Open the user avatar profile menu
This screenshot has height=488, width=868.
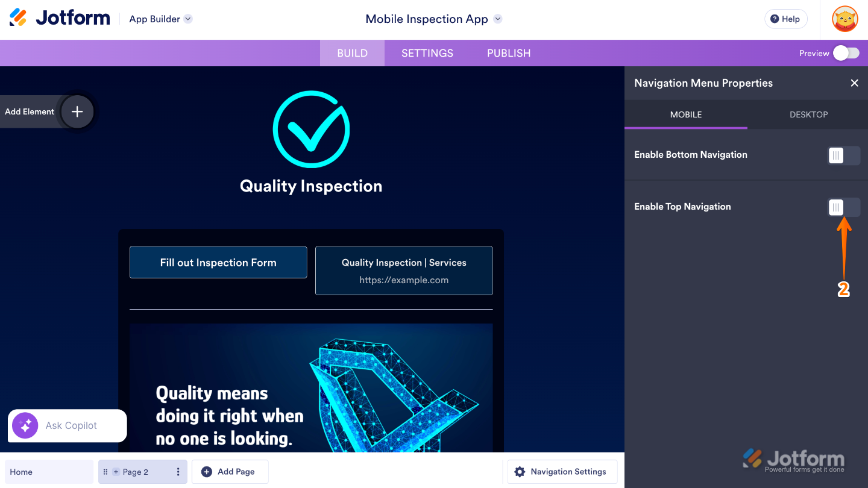click(845, 19)
